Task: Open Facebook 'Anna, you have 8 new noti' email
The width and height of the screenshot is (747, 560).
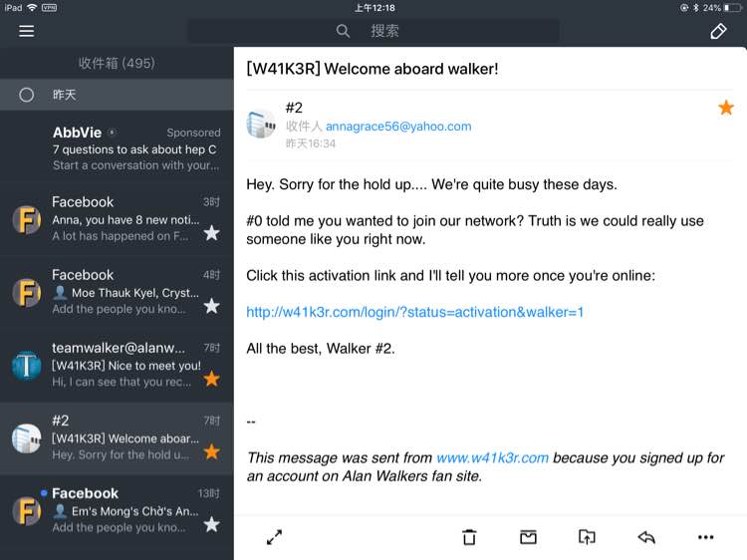Action: tap(117, 219)
